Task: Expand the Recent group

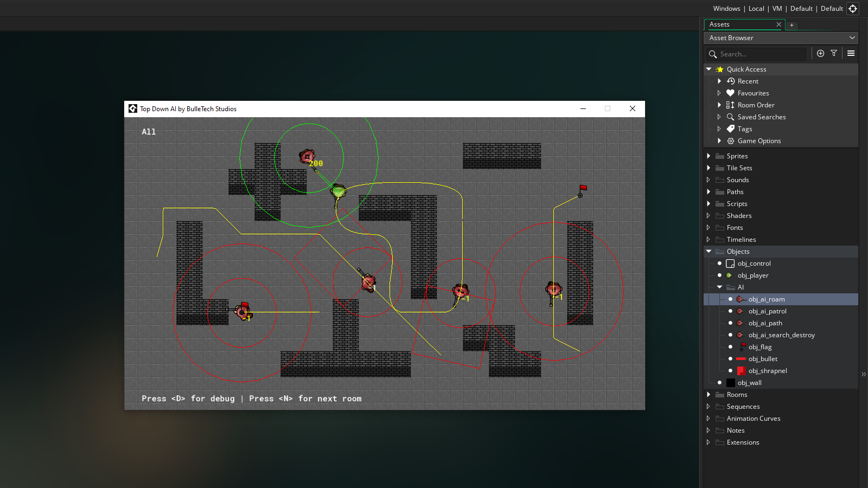Action: (x=719, y=81)
